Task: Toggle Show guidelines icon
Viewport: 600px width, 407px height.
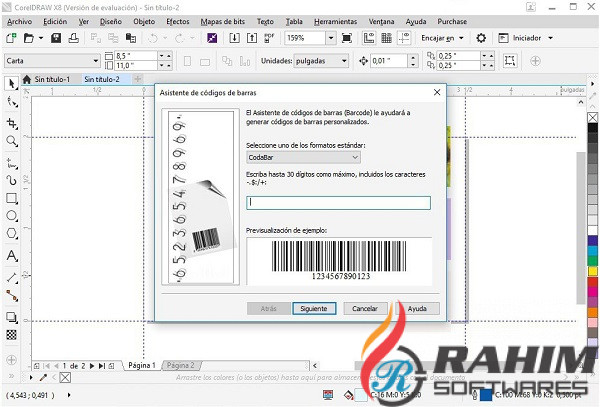Action: point(404,38)
